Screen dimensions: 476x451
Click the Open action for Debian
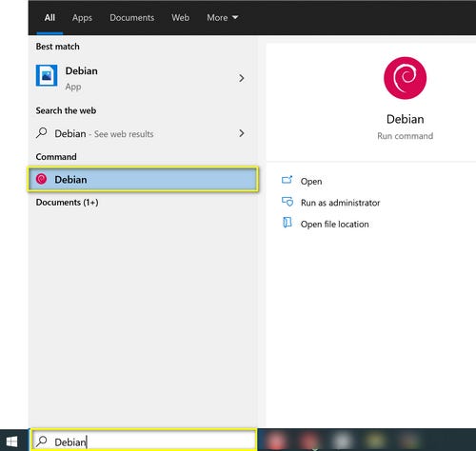[x=311, y=182]
